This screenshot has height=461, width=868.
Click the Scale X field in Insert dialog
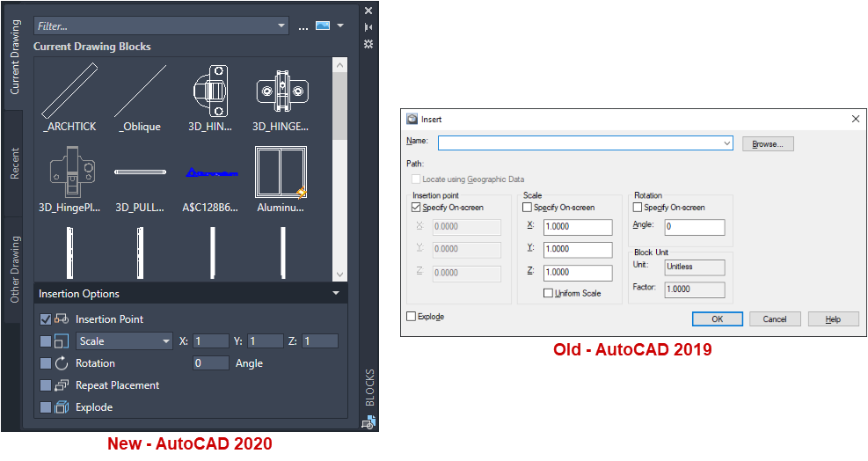coord(578,227)
